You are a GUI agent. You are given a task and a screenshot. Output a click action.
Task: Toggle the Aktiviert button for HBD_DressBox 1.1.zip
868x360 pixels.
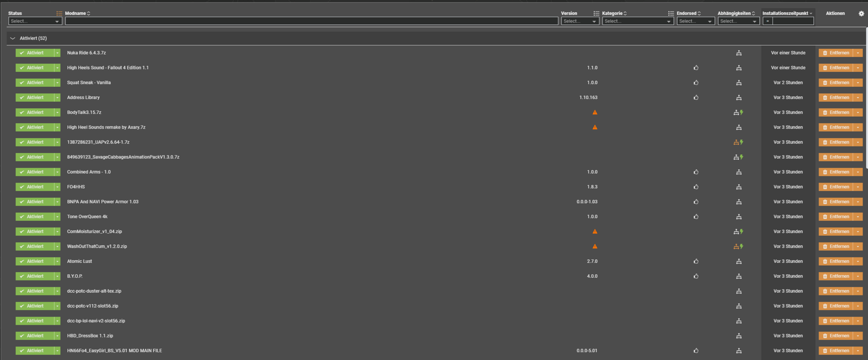point(35,336)
